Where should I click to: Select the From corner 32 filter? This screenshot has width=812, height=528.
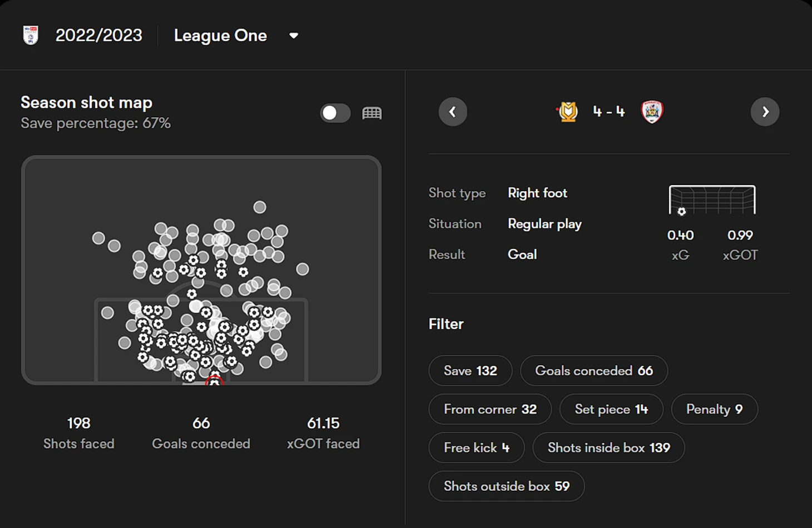[489, 410]
